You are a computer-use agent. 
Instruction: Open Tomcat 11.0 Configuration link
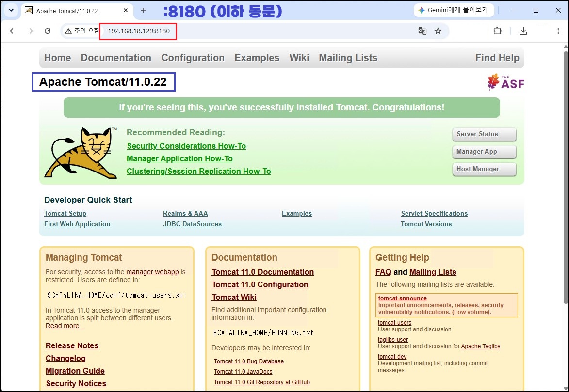pos(260,284)
